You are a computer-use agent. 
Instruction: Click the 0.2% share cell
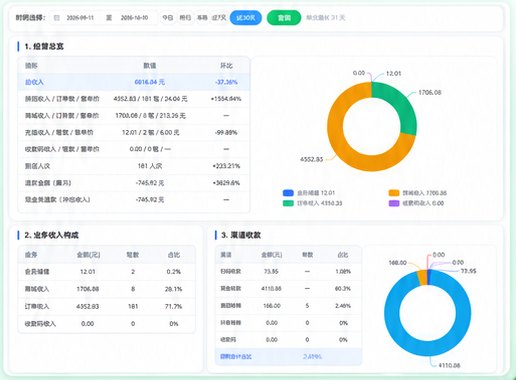click(173, 272)
